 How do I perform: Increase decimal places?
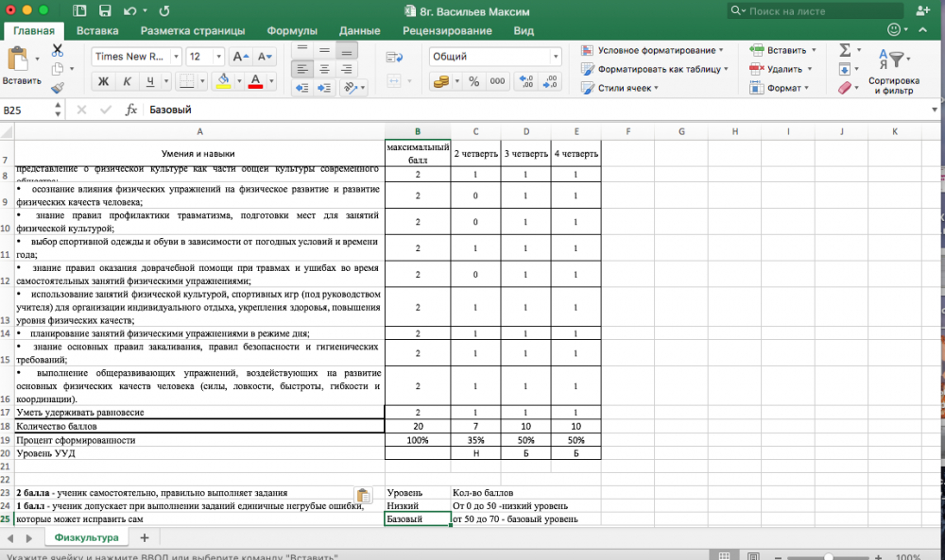(x=526, y=81)
